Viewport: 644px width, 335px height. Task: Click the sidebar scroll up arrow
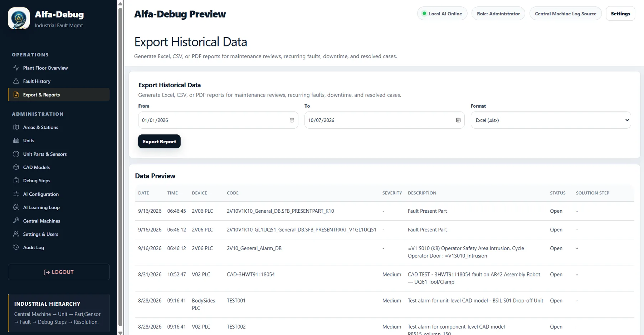tap(121, 4)
